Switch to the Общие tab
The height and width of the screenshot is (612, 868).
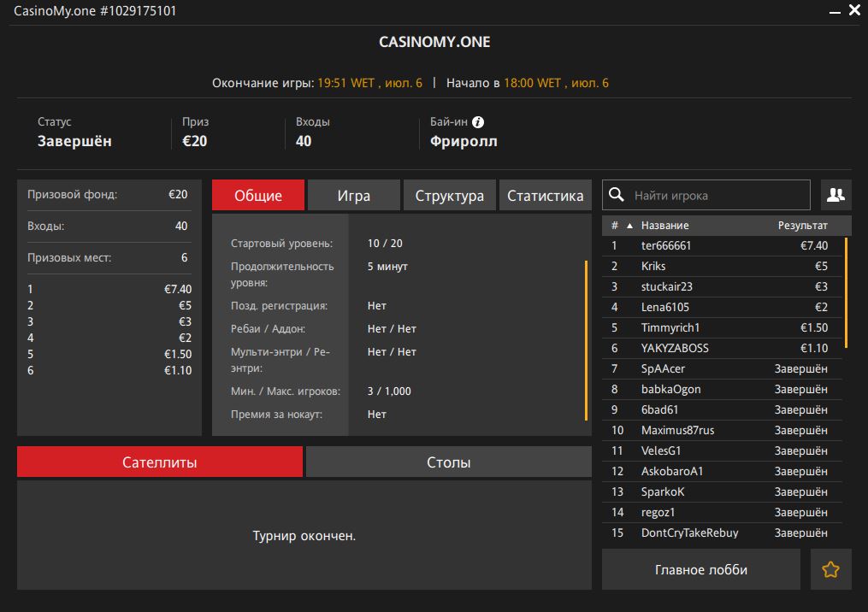pyautogui.click(x=258, y=196)
